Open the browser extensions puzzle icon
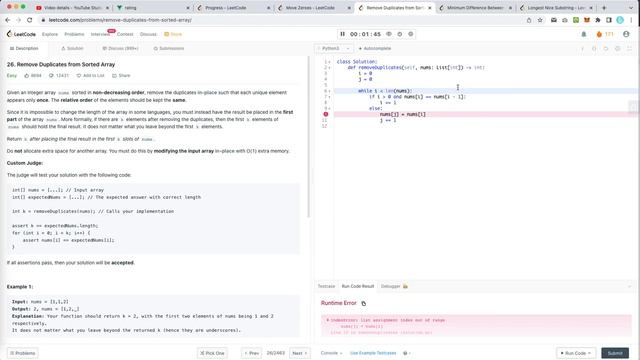The height and width of the screenshot is (360, 640). tap(598, 20)
